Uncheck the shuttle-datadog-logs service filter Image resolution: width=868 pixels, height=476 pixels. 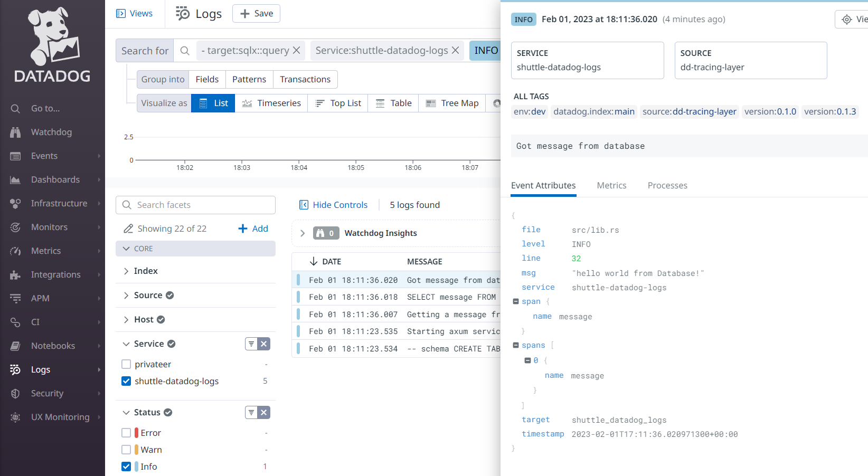(126, 381)
